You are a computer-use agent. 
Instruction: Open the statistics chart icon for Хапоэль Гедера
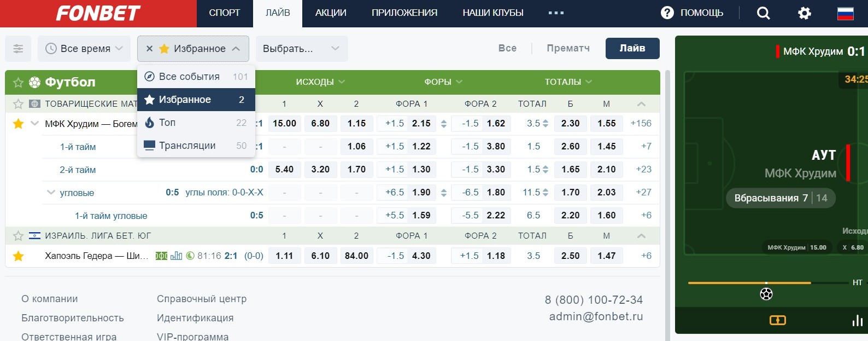[x=176, y=256]
